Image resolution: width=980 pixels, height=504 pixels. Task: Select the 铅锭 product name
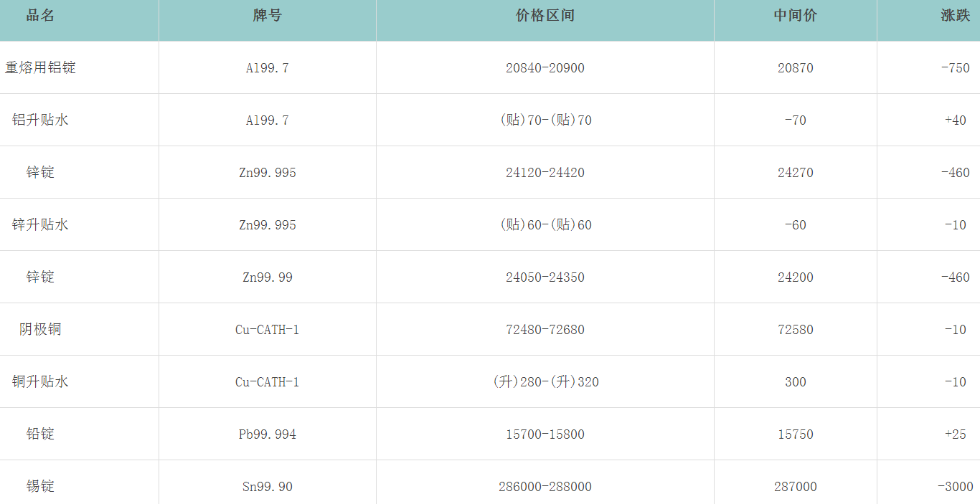(x=40, y=434)
